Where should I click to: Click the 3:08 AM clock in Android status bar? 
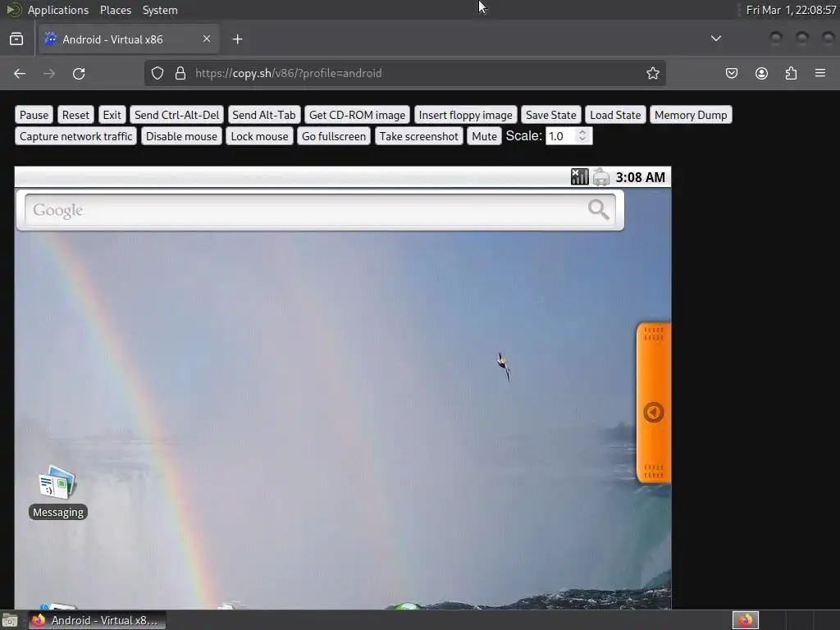[640, 177]
